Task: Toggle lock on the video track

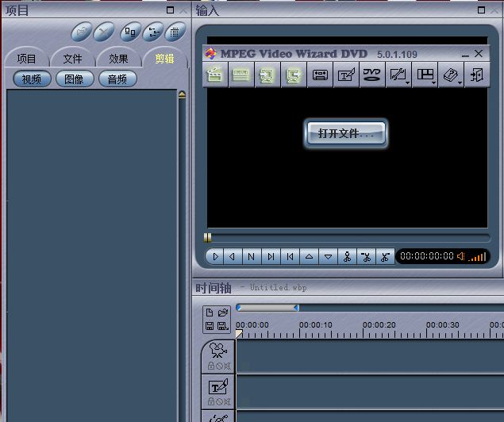Action: [211, 366]
